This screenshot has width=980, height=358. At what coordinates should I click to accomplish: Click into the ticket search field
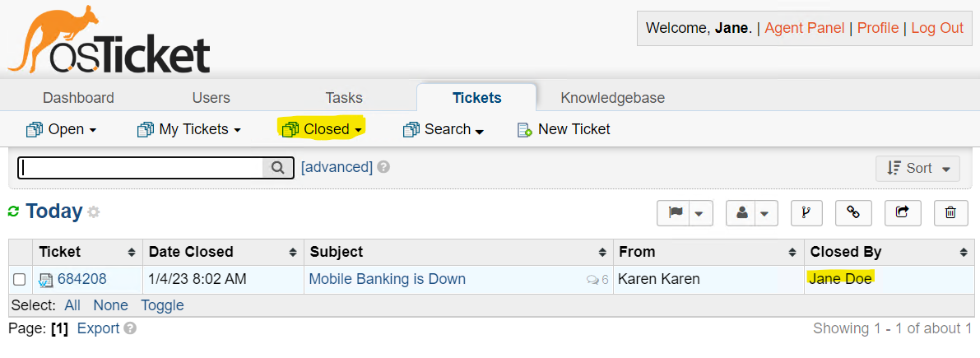(140, 168)
